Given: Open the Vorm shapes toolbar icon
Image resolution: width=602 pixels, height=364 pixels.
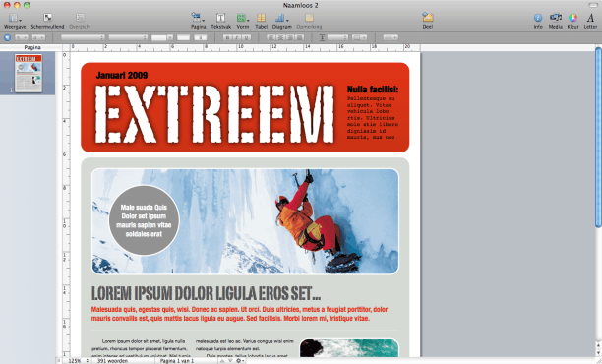Looking at the screenshot, I should click(x=242, y=18).
